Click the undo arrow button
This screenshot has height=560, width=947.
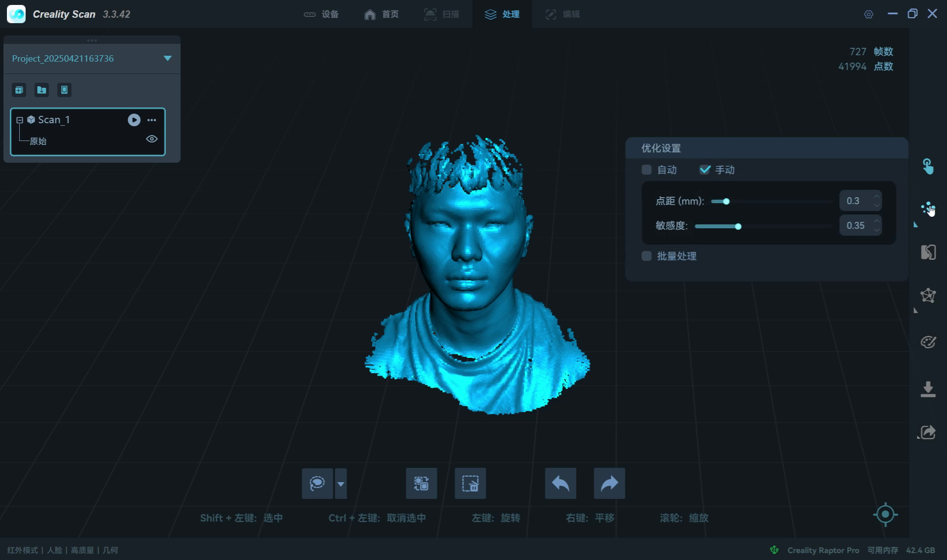click(x=560, y=484)
